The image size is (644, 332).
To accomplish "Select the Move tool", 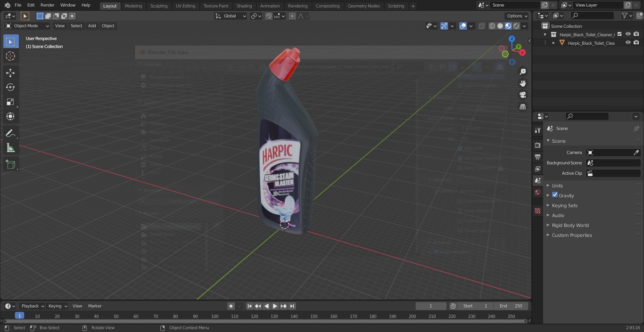I will coord(10,73).
